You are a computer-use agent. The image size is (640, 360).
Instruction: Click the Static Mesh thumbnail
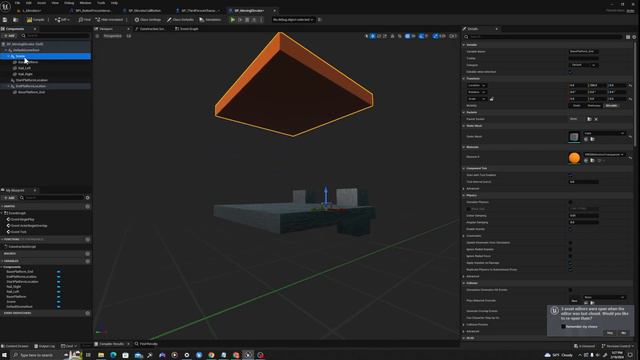click(x=574, y=137)
